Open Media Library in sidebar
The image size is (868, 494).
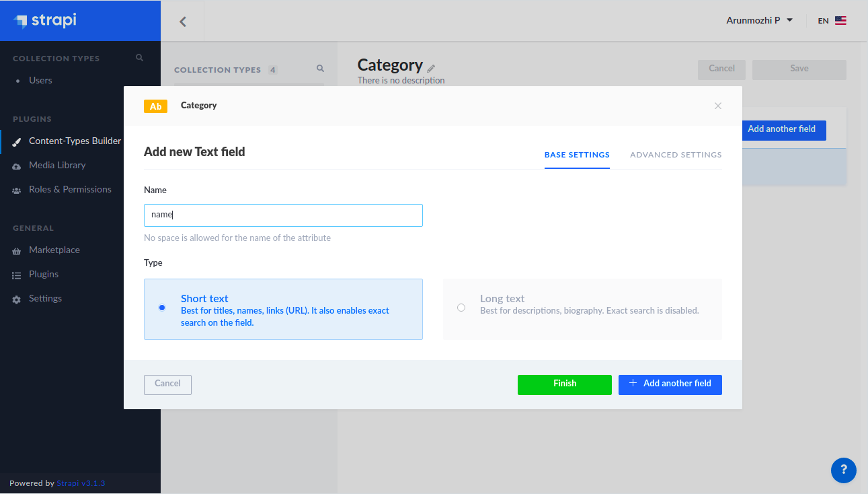coord(57,165)
